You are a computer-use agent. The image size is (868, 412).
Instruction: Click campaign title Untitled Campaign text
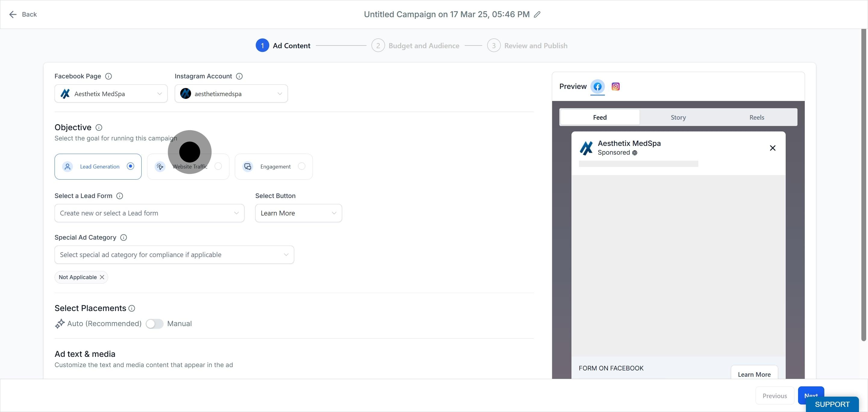(447, 14)
